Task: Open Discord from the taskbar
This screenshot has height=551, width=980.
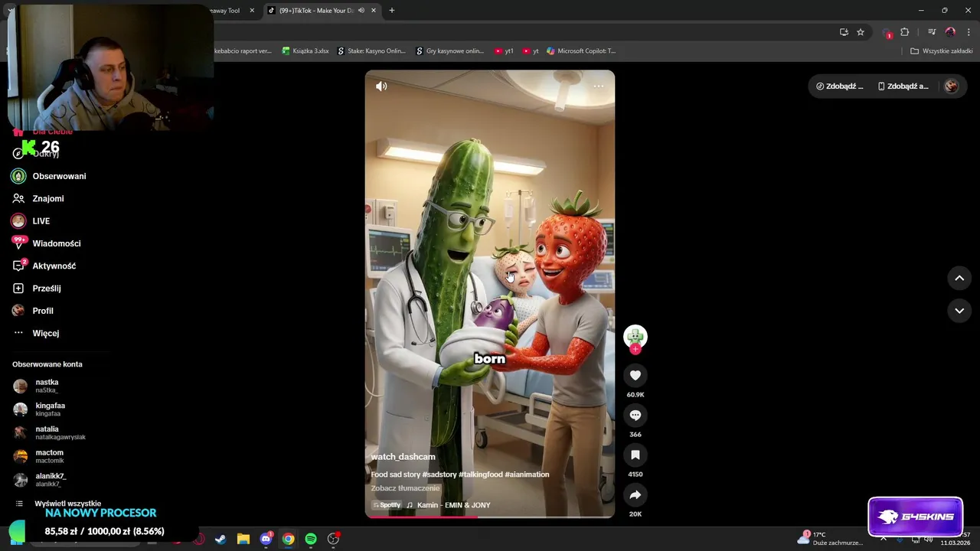Action: (x=266, y=539)
